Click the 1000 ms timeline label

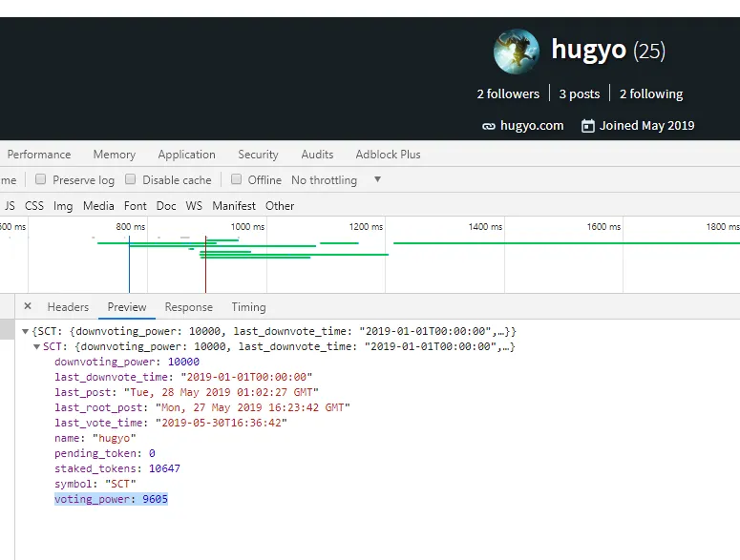click(x=247, y=227)
